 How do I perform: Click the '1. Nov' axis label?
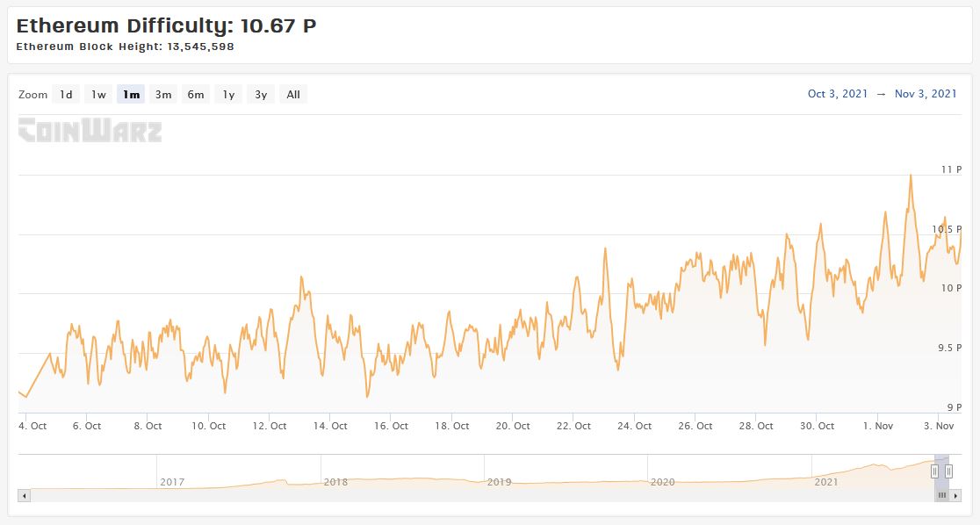pos(878,426)
